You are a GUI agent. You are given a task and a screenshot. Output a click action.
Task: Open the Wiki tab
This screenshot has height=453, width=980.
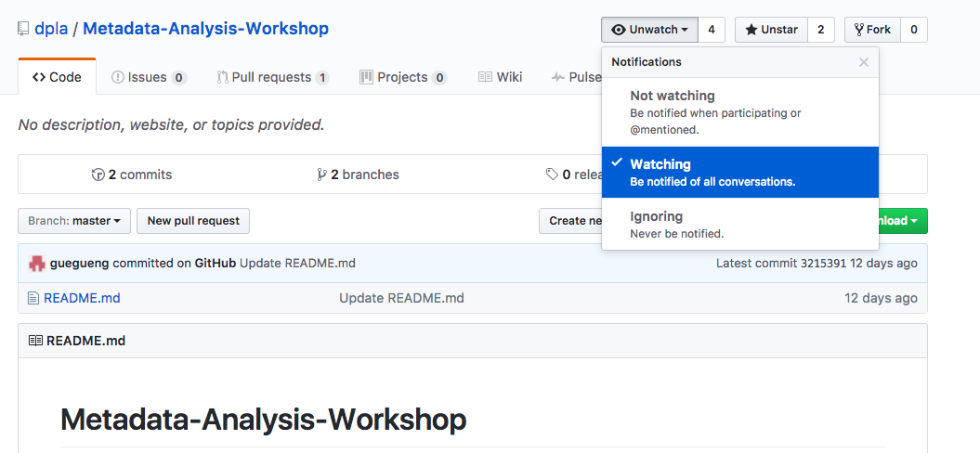point(500,77)
